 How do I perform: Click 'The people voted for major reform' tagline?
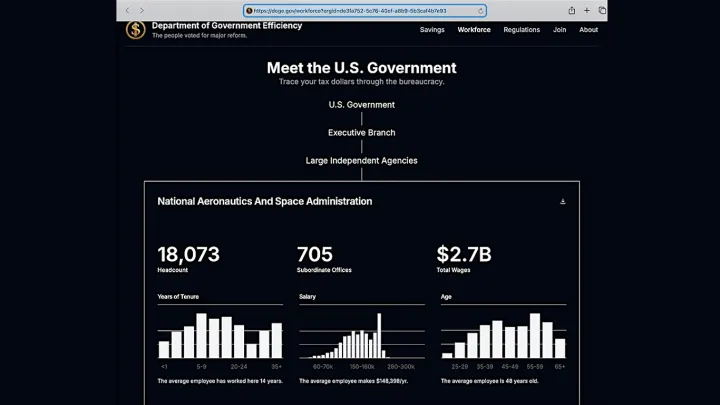(x=199, y=35)
